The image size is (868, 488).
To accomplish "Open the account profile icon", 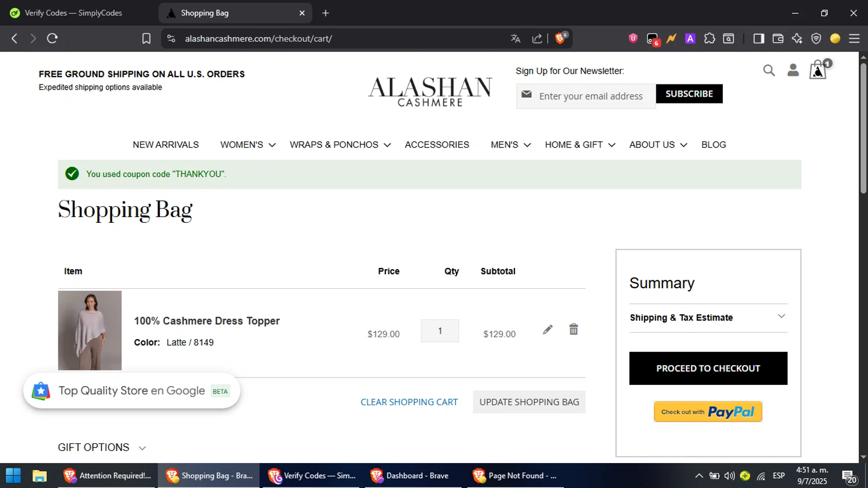I will [x=793, y=70].
